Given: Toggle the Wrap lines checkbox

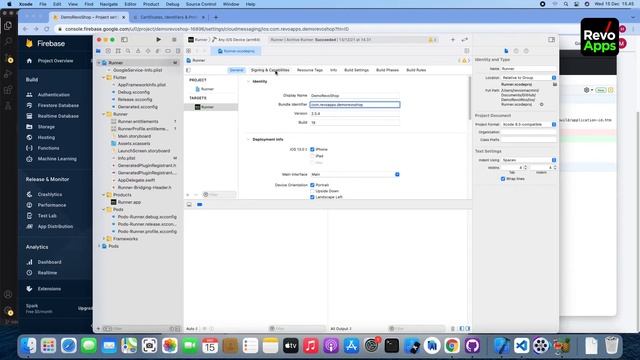Looking at the screenshot, I should (503, 179).
